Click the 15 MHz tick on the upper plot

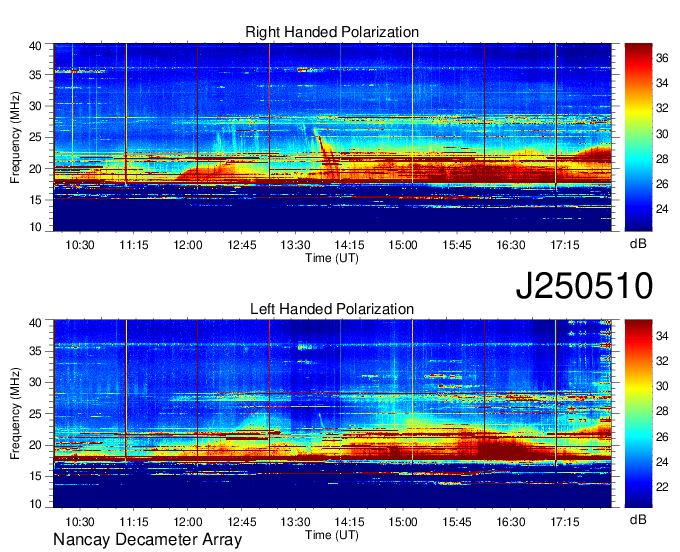coord(35,200)
